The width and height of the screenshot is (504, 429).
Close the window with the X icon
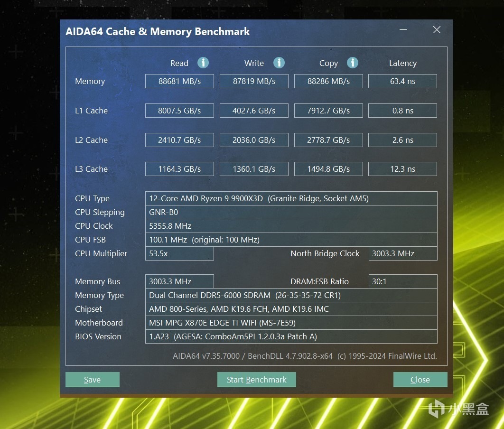coord(437,30)
